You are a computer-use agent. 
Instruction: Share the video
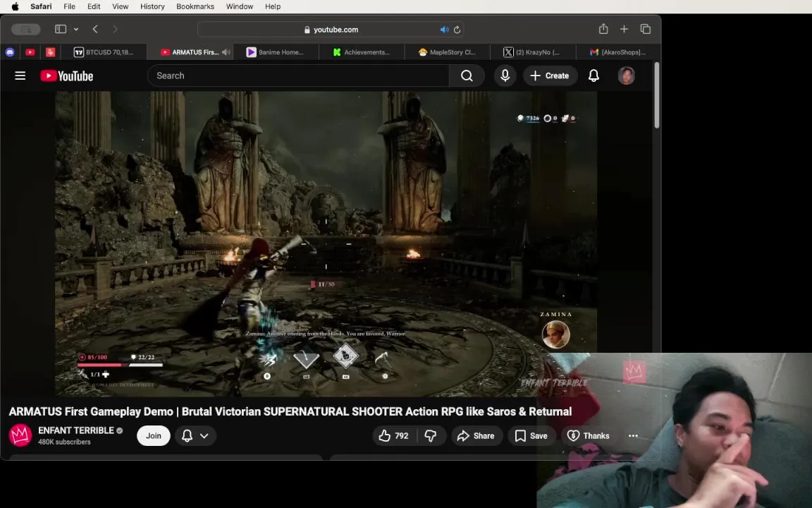point(476,436)
